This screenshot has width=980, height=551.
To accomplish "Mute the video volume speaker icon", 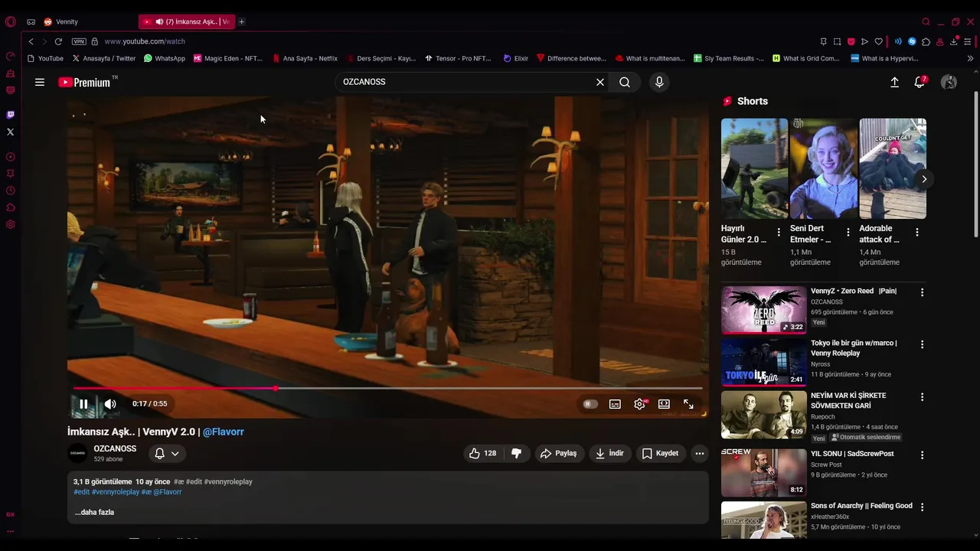I will 110,404.
